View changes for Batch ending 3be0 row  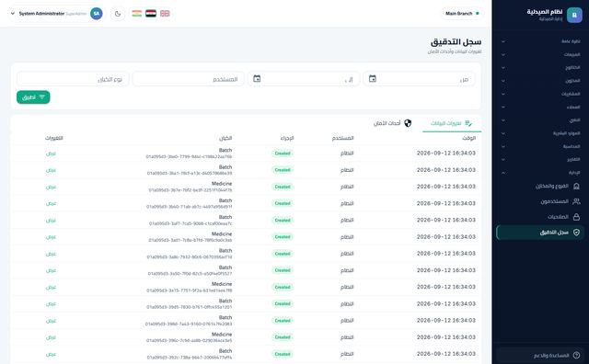point(51,154)
